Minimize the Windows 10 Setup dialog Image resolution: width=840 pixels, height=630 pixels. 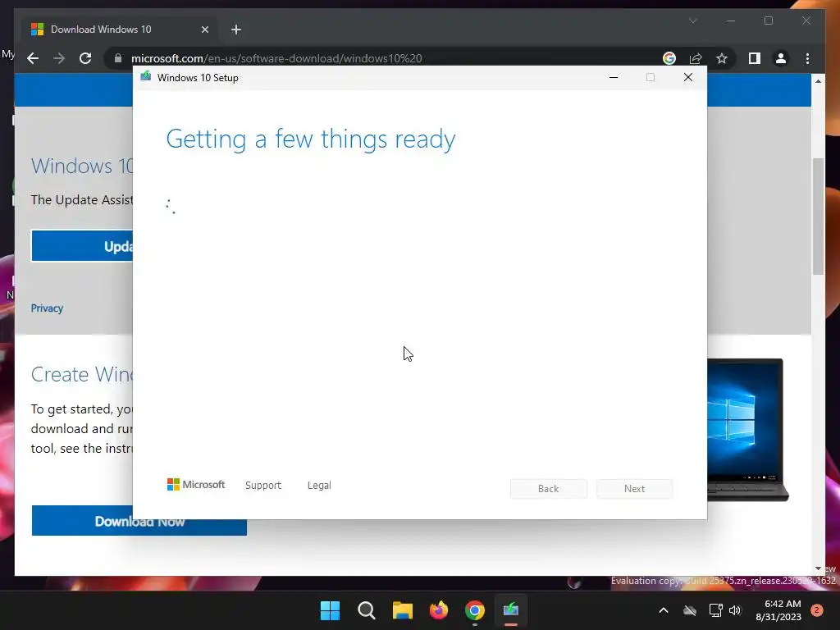614,78
